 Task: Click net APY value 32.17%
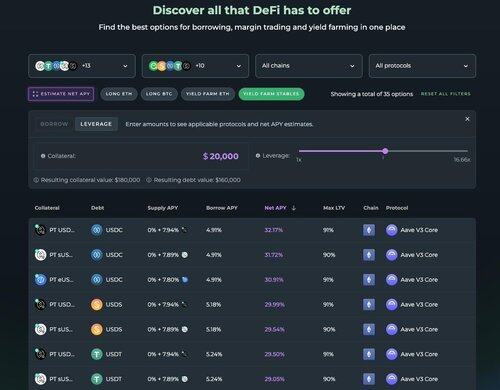tap(274, 230)
